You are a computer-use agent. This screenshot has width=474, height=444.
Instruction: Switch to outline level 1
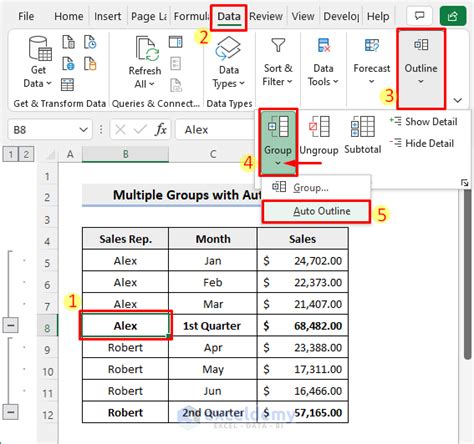(11, 154)
